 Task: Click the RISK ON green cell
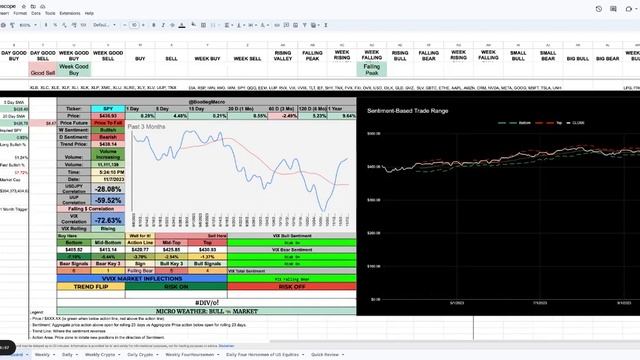176,287
